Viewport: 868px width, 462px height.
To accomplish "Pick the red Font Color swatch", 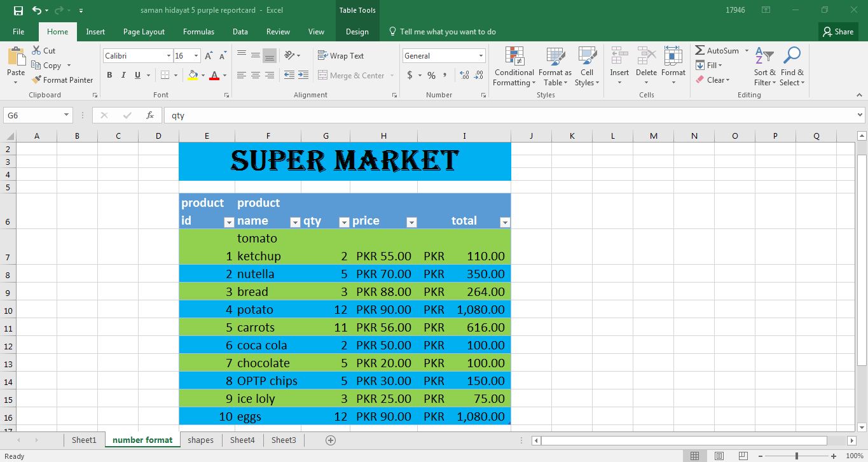I will click(216, 75).
